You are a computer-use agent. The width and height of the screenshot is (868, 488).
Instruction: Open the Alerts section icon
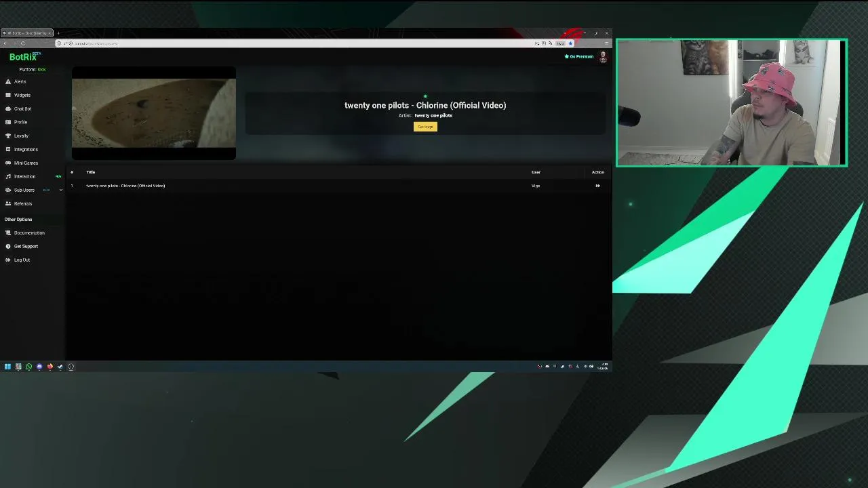click(8, 81)
